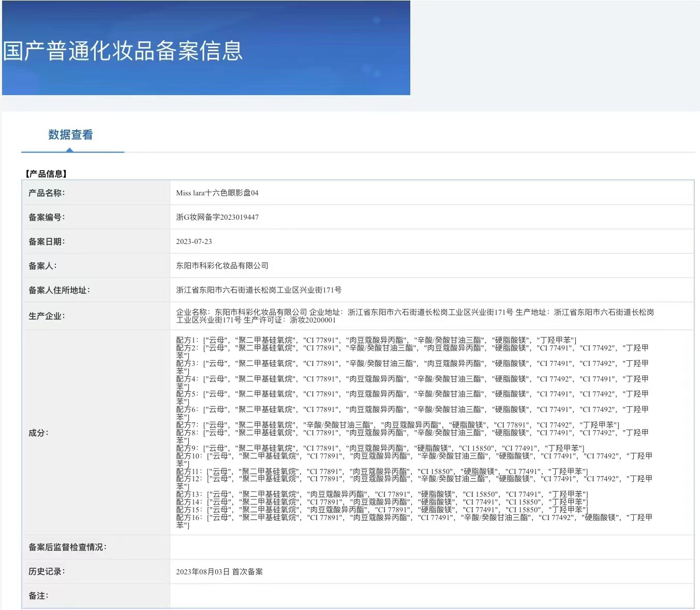Select the 配方10 ingredient line

[414, 460]
